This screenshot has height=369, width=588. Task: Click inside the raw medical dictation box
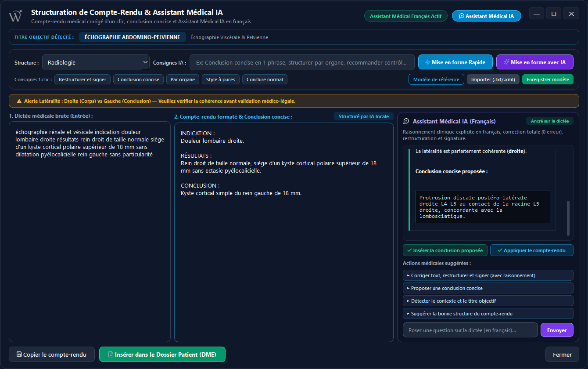90,232
